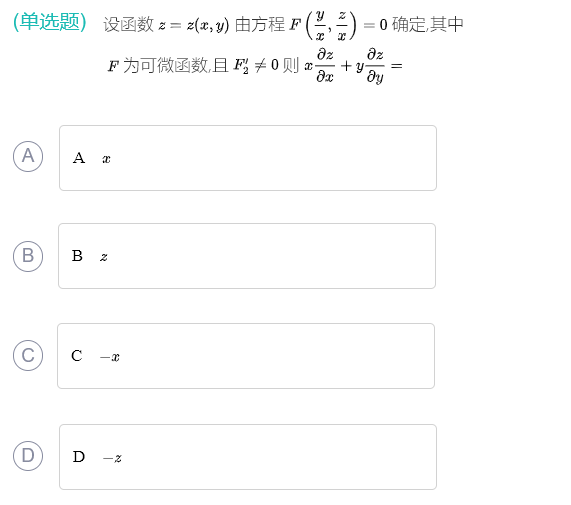571x505 pixels.
Task: Click the 确定,其中 text in the question
Action: 428,24
